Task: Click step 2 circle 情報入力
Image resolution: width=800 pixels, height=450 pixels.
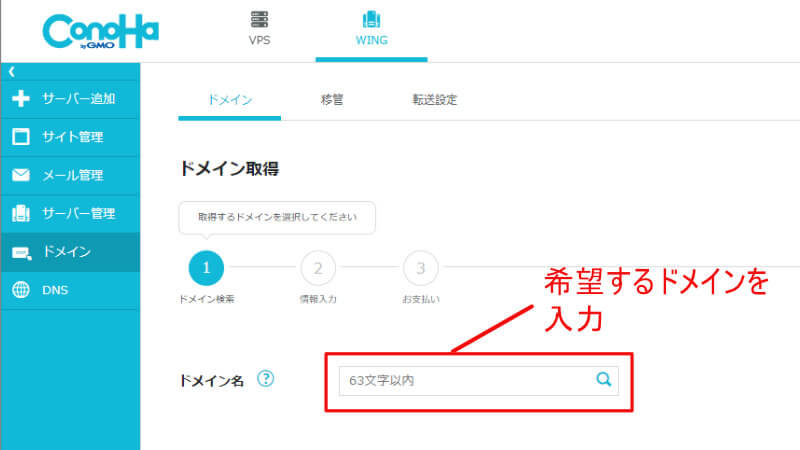Action: click(x=318, y=267)
